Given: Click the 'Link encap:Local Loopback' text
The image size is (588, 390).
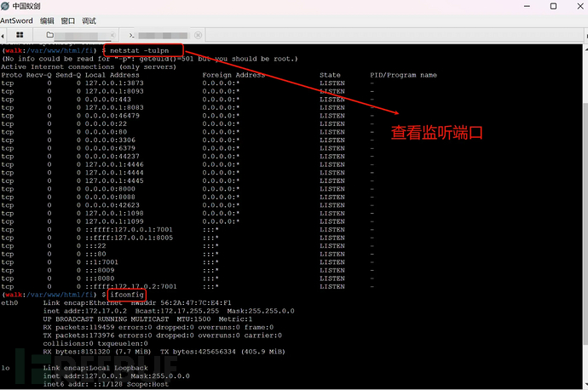Looking at the screenshot, I should point(95,368).
